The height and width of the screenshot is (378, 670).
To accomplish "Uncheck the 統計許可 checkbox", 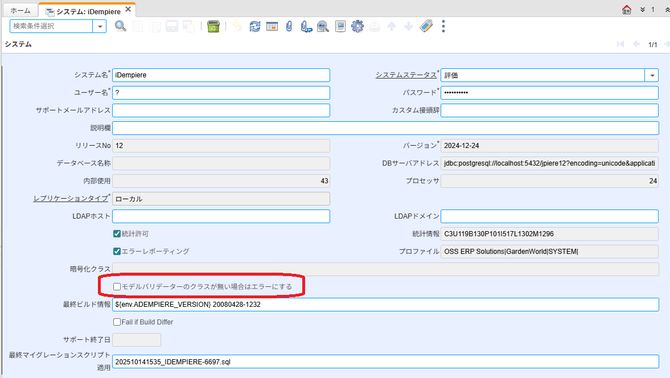I will coord(117,234).
